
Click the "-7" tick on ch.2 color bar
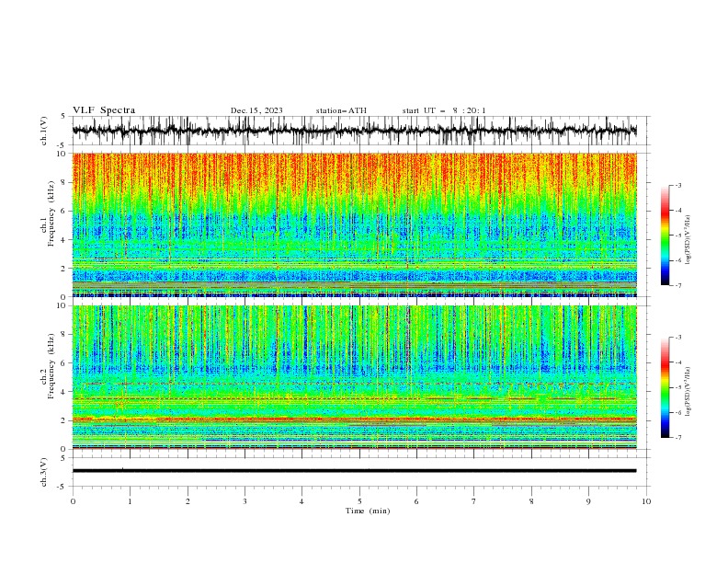click(x=677, y=438)
